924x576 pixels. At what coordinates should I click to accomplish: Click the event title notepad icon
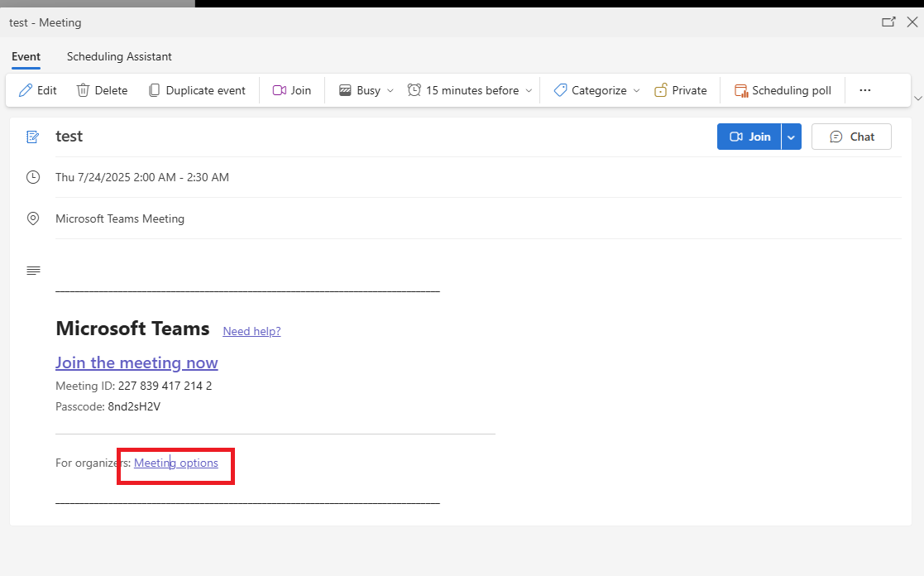33,137
